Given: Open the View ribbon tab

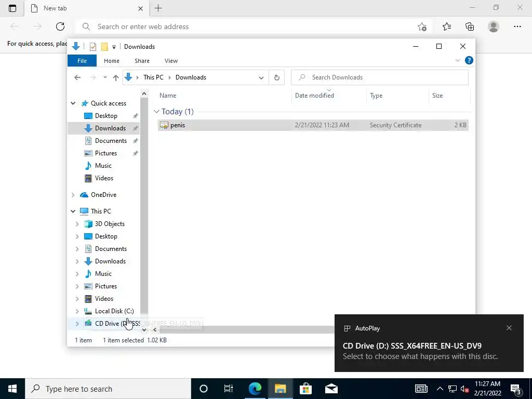Looking at the screenshot, I should 171,61.
